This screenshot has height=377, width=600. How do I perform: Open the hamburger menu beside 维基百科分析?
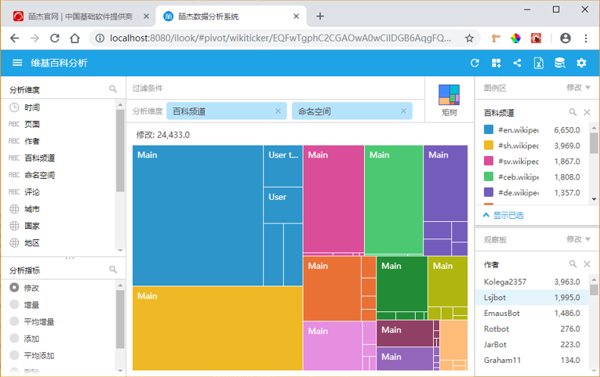pyautogui.click(x=17, y=63)
